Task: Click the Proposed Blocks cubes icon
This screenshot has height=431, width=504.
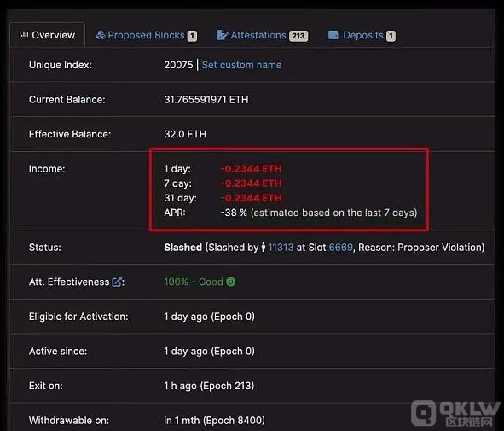Action: click(x=101, y=35)
